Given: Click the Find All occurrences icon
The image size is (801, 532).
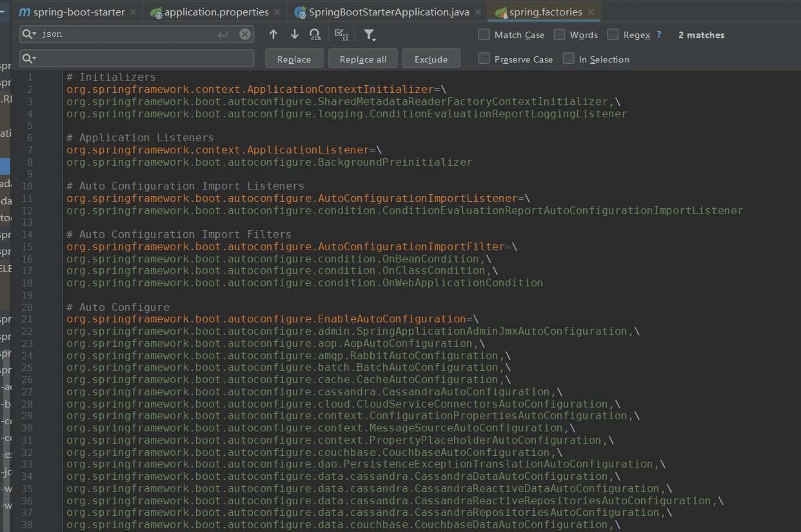Looking at the screenshot, I should pos(315,35).
